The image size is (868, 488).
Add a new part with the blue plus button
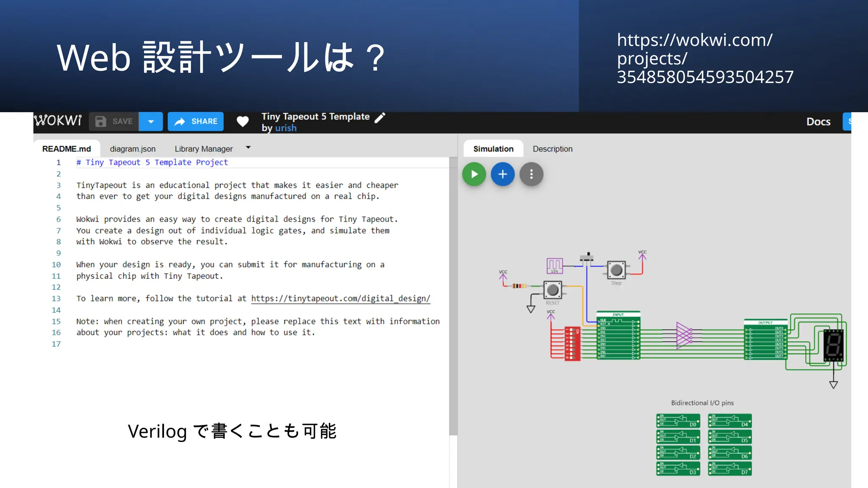pyautogui.click(x=503, y=174)
